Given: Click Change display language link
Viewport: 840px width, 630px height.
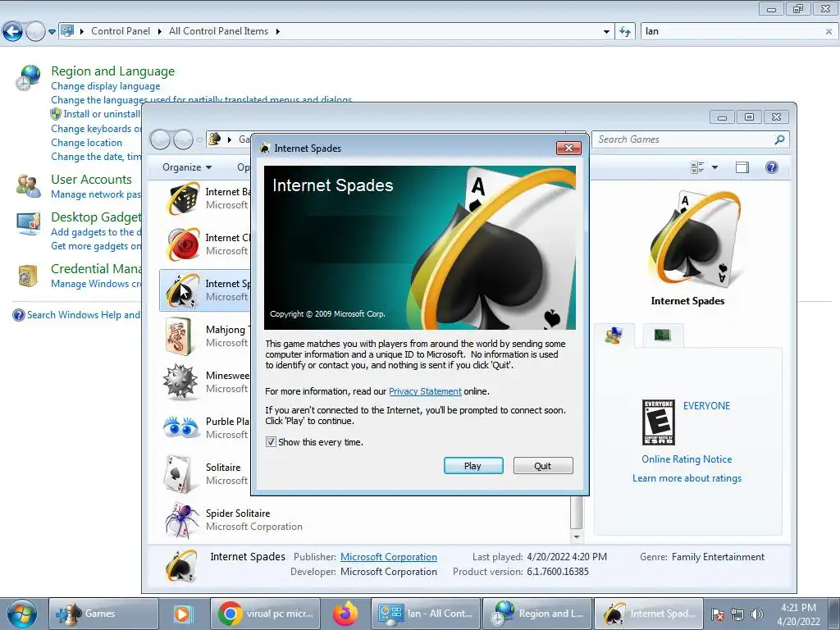Looking at the screenshot, I should tap(106, 86).
